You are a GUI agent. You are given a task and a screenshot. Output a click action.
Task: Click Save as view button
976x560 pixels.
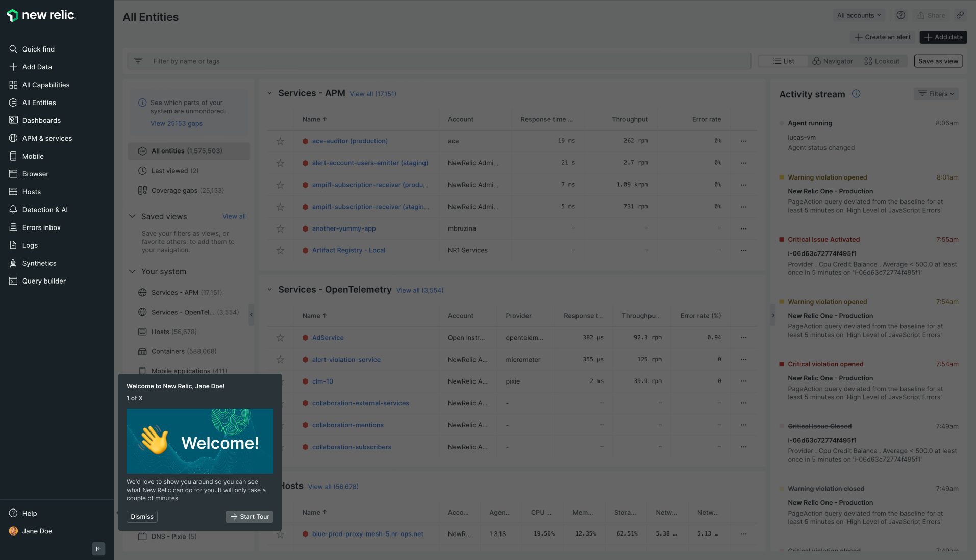point(938,61)
